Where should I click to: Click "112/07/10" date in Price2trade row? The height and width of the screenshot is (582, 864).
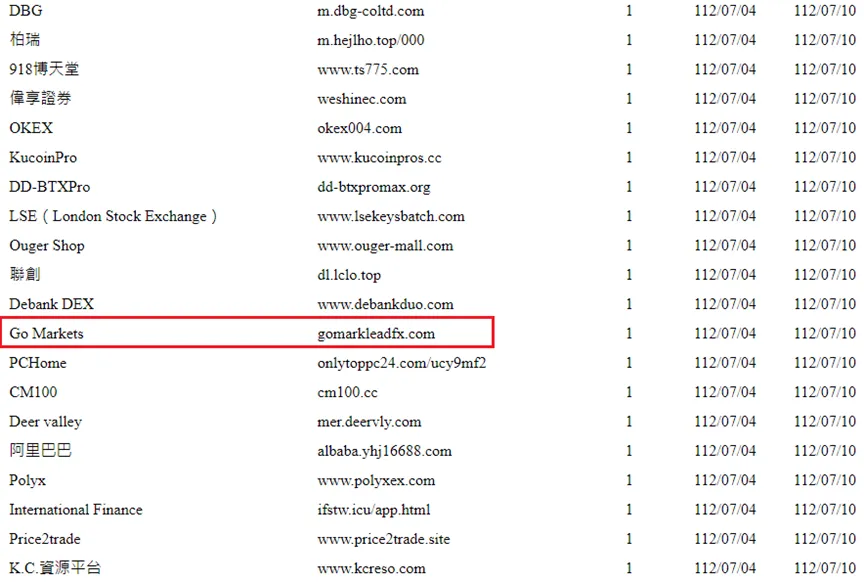825,538
